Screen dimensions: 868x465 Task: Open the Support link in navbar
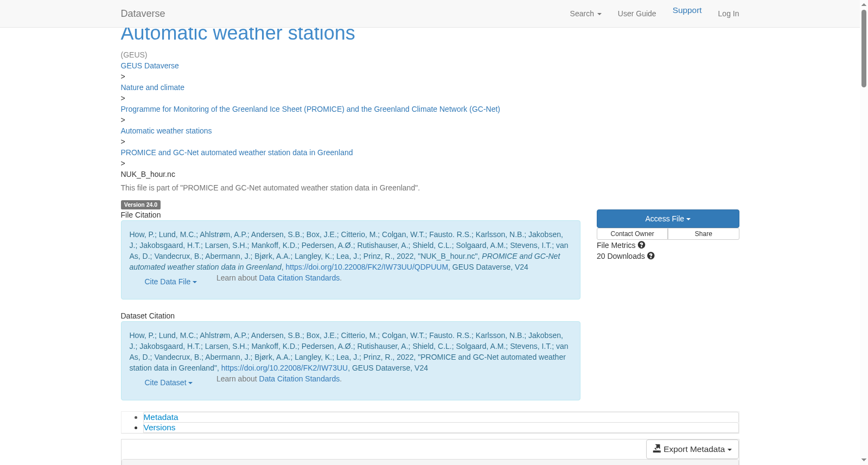(x=687, y=10)
